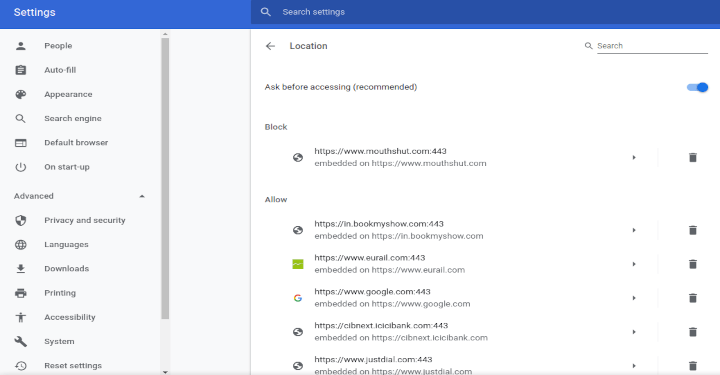This screenshot has height=375, width=720.
Task: Select Default browser in sidebar
Action: click(x=76, y=143)
